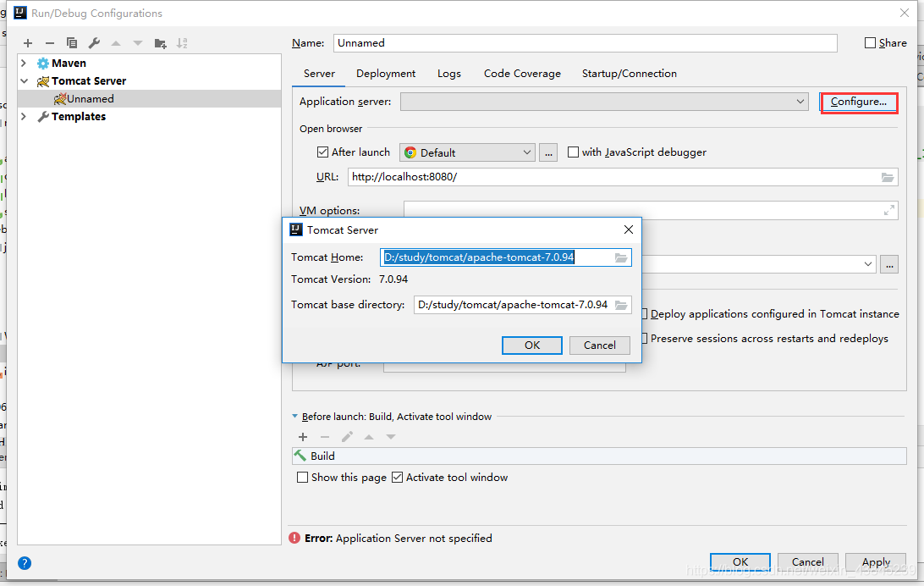
Task: Open the Logs tab
Action: [449, 74]
